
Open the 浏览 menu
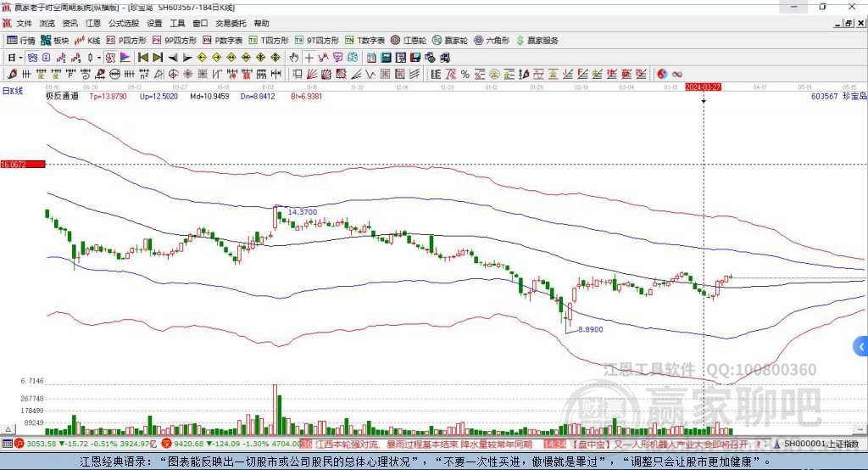point(47,23)
